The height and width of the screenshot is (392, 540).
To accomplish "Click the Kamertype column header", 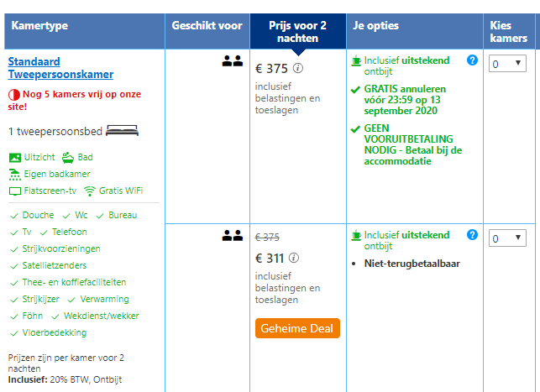I will click(40, 26).
